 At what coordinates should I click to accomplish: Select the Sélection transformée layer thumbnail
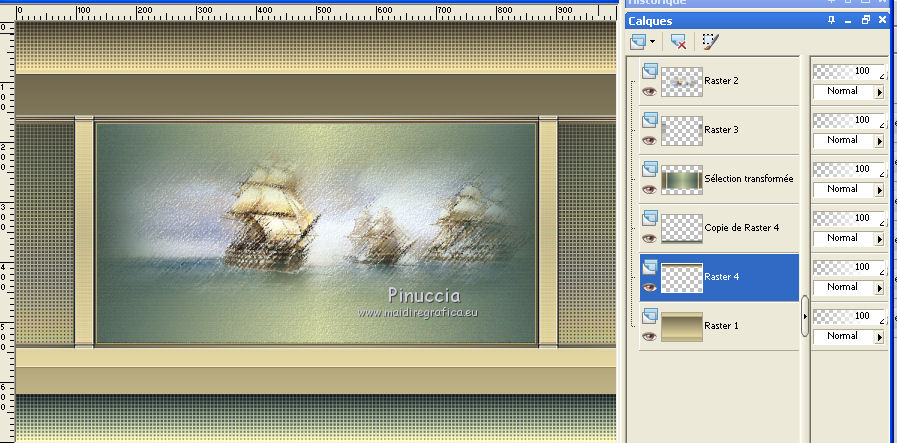682,180
